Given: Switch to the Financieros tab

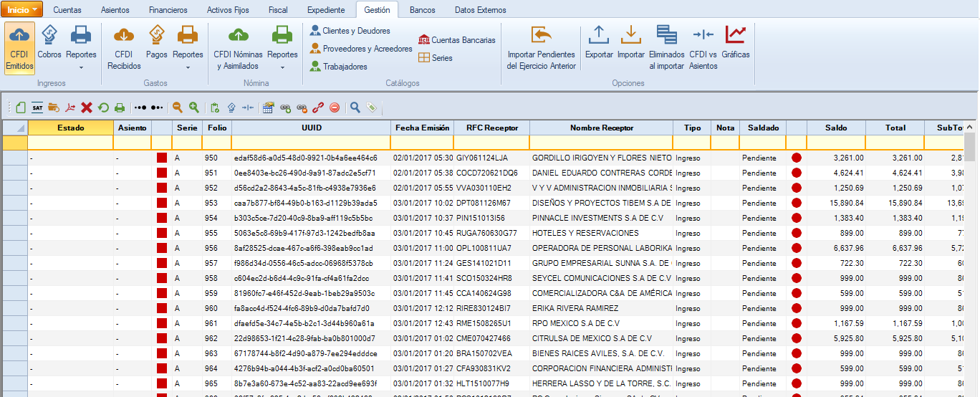Looking at the screenshot, I should (x=168, y=10).
